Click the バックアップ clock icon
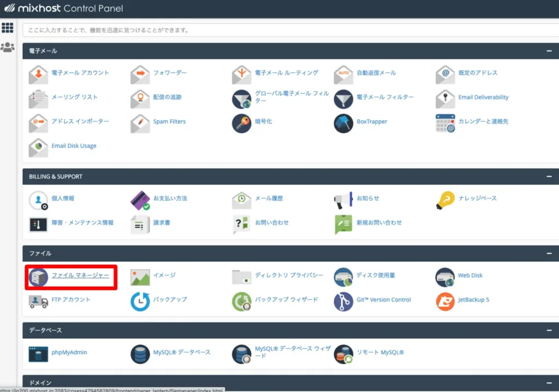This screenshot has height=392, width=559. (140, 301)
